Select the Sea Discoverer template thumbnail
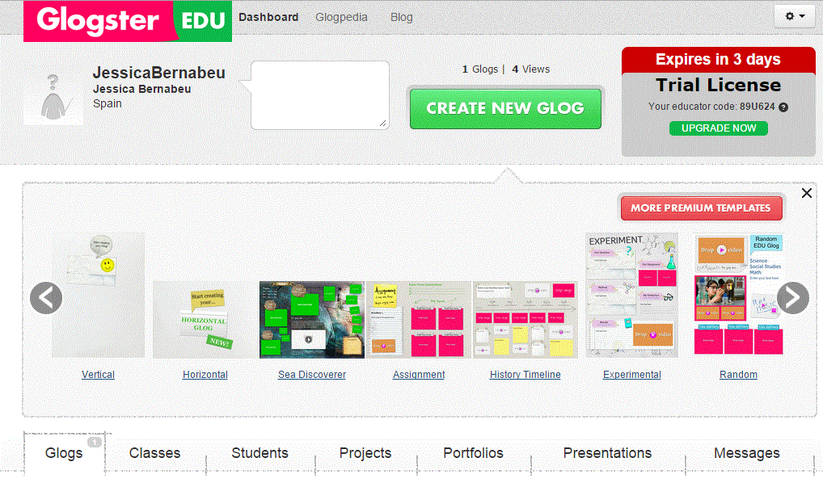Viewport: 823px width, 504px height. [312, 319]
